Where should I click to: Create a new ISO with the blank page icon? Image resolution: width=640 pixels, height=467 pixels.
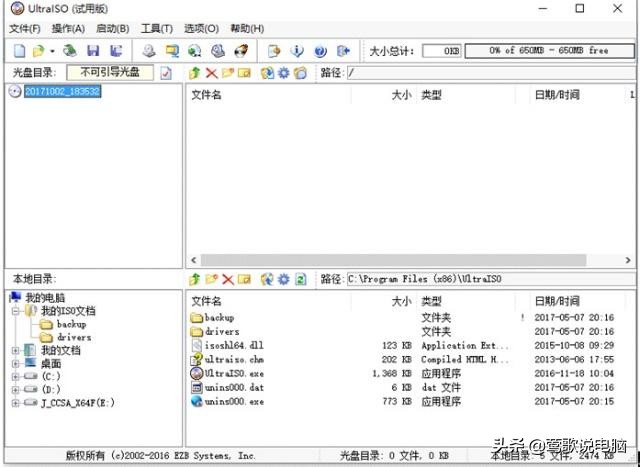[19, 51]
